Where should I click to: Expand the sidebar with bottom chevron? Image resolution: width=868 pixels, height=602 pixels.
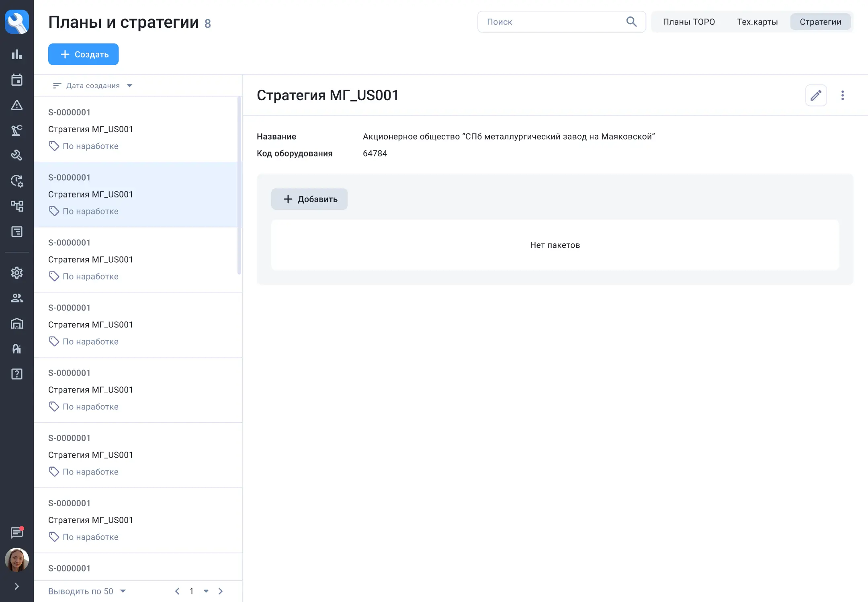pos(16,586)
